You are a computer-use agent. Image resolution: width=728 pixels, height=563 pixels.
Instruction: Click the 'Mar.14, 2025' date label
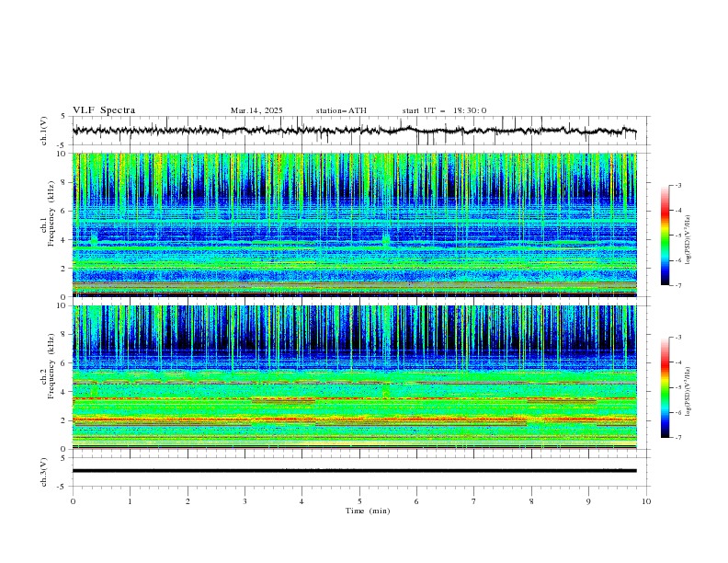click(256, 110)
